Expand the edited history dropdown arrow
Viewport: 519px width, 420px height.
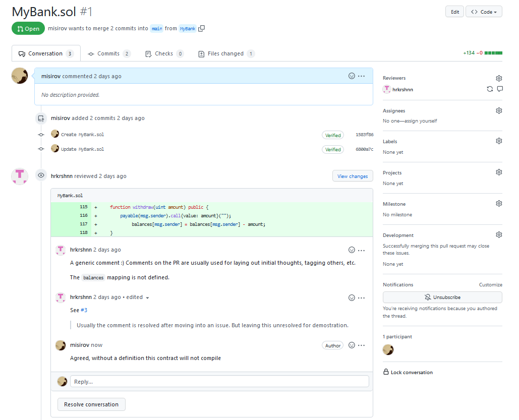pyautogui.click(x=148, y=298)
